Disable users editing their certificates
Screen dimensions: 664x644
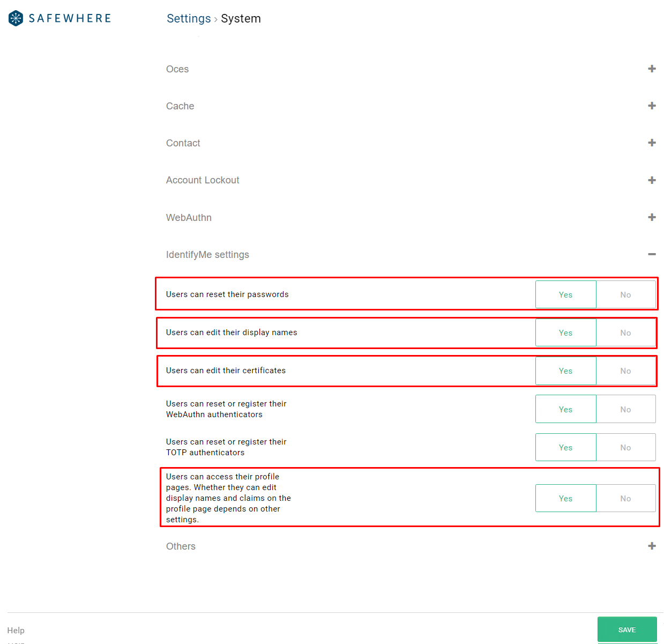tap(625, 371)
